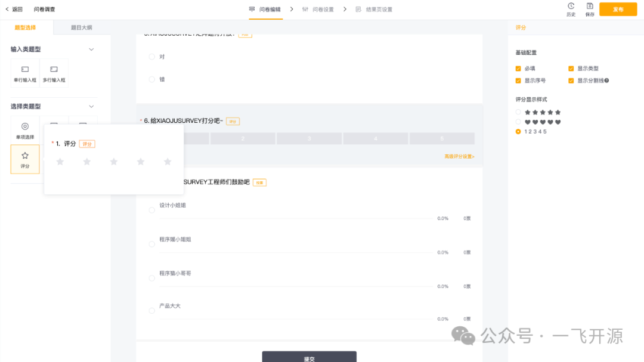Add a 单行输入框 question type
Viewport: 644px width, 362px height.
tap(25, 73)
